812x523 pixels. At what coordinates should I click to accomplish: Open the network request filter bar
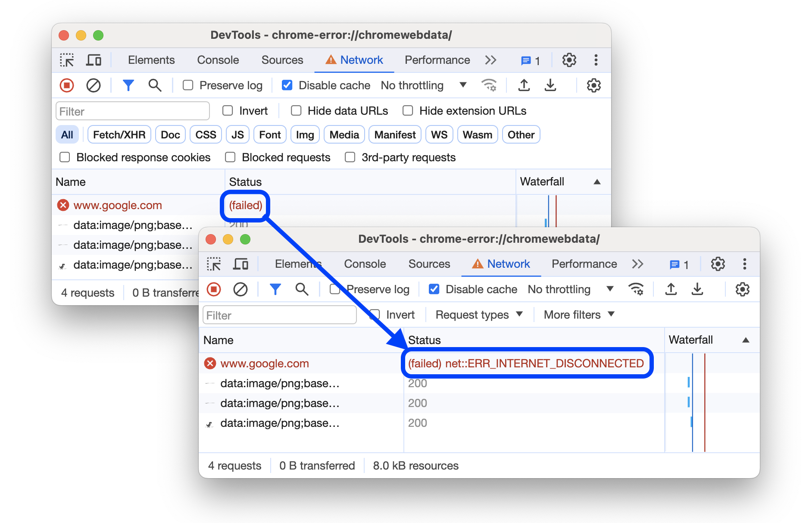pos(275,289)
